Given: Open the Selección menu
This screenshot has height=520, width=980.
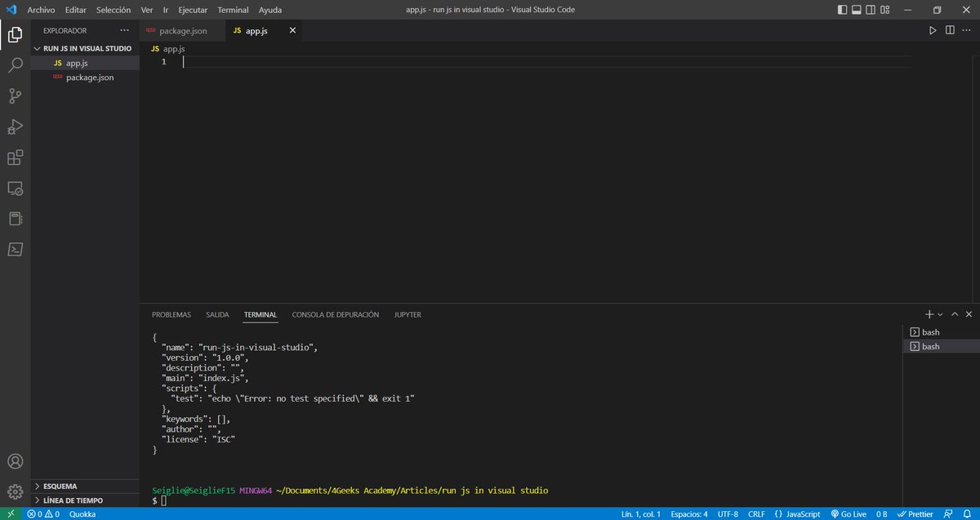Looking at the screenshot, I should click(114, 10).
